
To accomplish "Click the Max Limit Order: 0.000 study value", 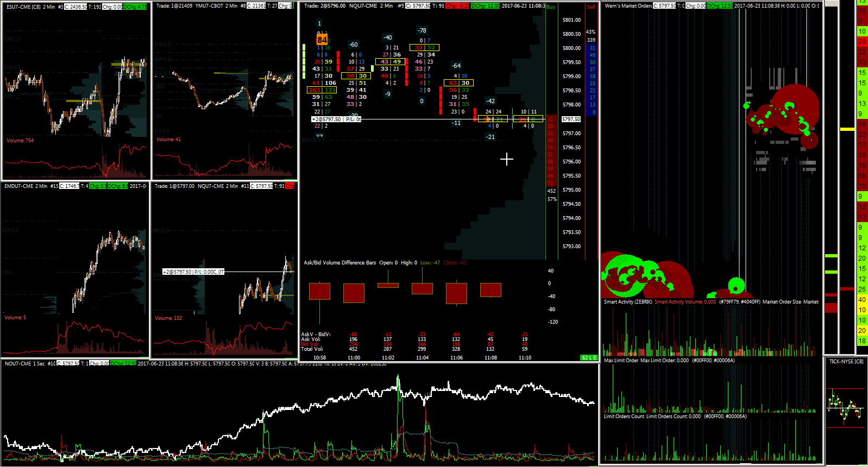I will pyautogui.click(x=665, y=361).
